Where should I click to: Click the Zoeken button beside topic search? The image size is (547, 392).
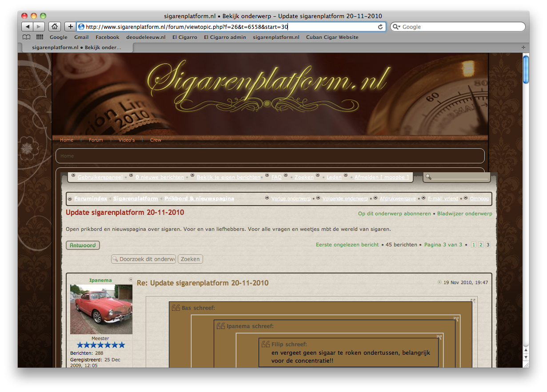[x=190, y=259]
